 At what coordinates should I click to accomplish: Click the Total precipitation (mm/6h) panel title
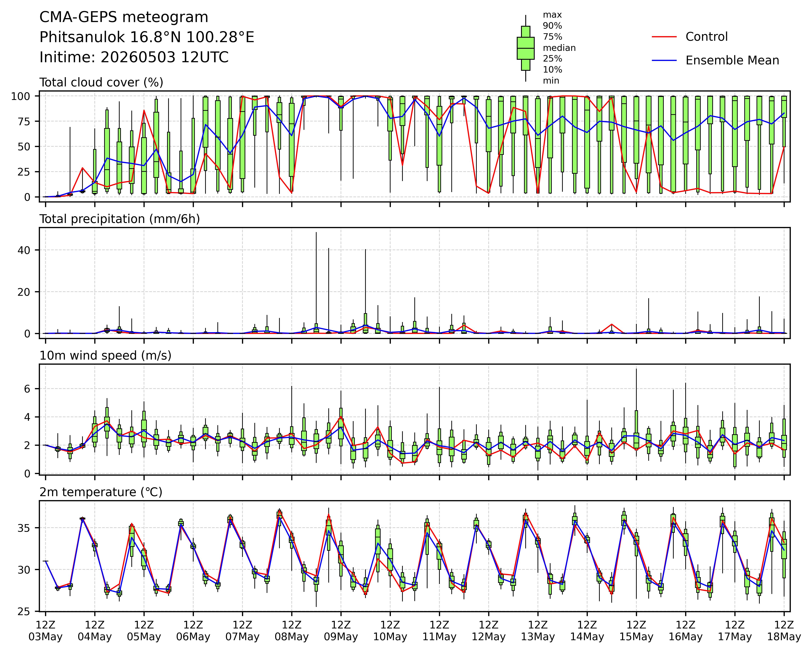[120, 219]
